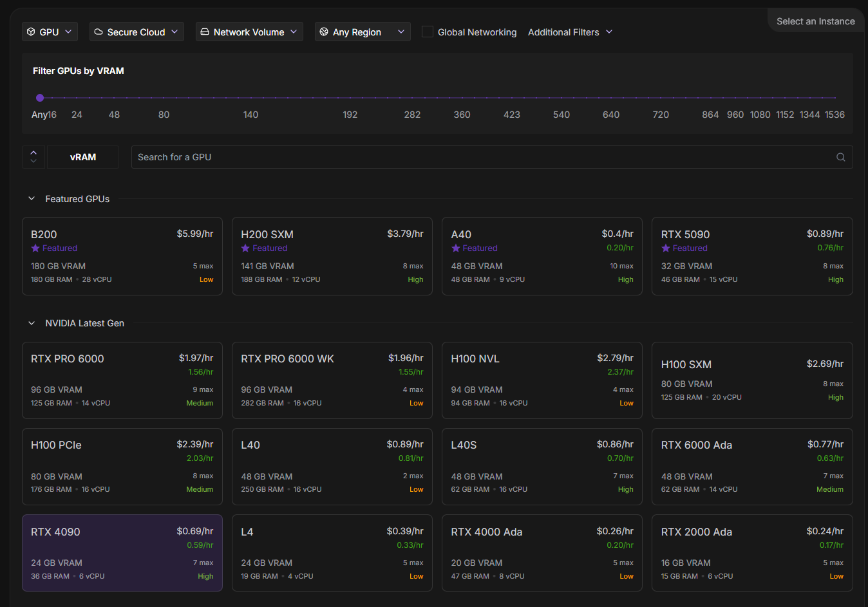Click the drive icon beside Network Volume
The image size is (868, 607).
205,32
